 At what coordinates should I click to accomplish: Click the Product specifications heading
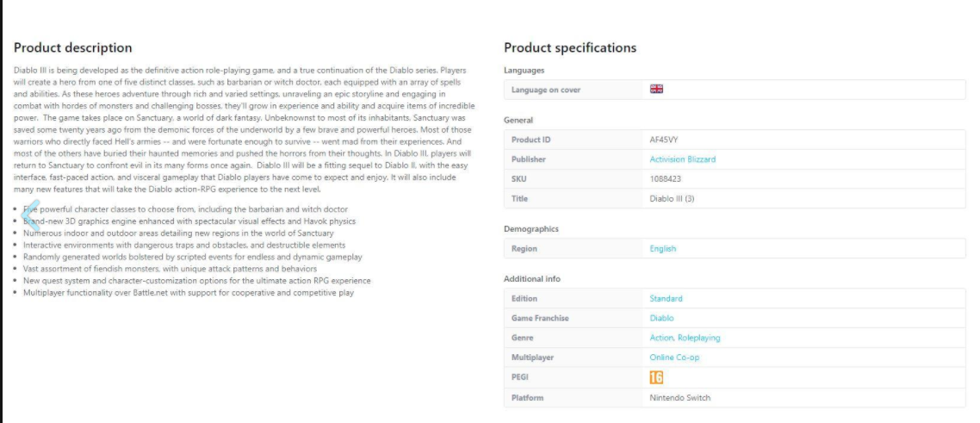(x=569, y=48)
